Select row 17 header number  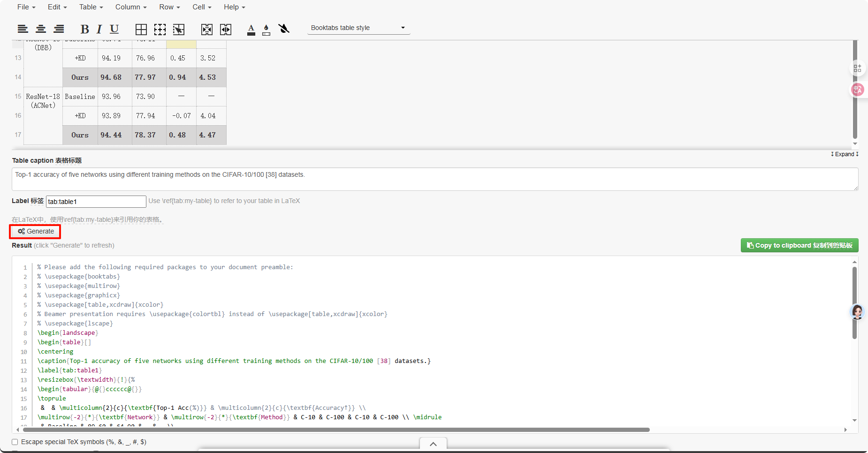coord(18,135)
